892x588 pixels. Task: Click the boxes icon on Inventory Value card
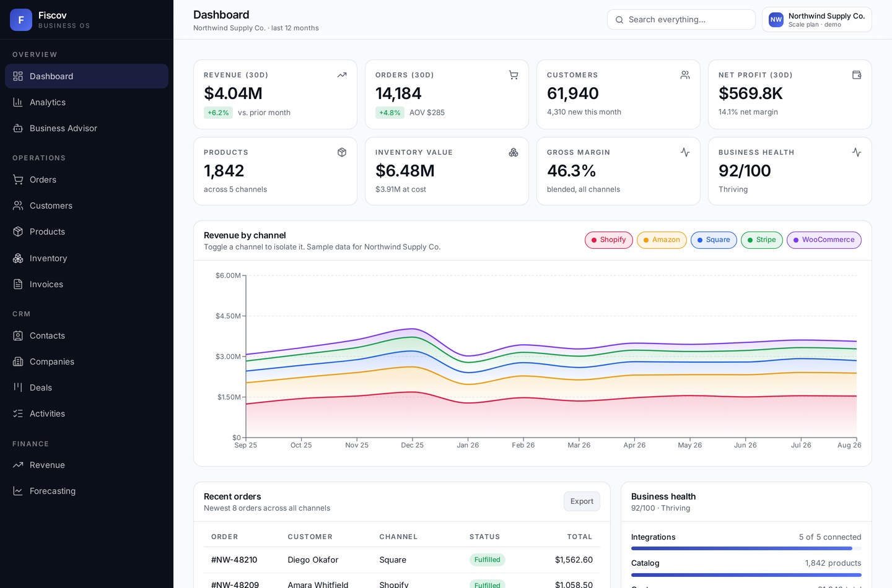pos(514,152)
